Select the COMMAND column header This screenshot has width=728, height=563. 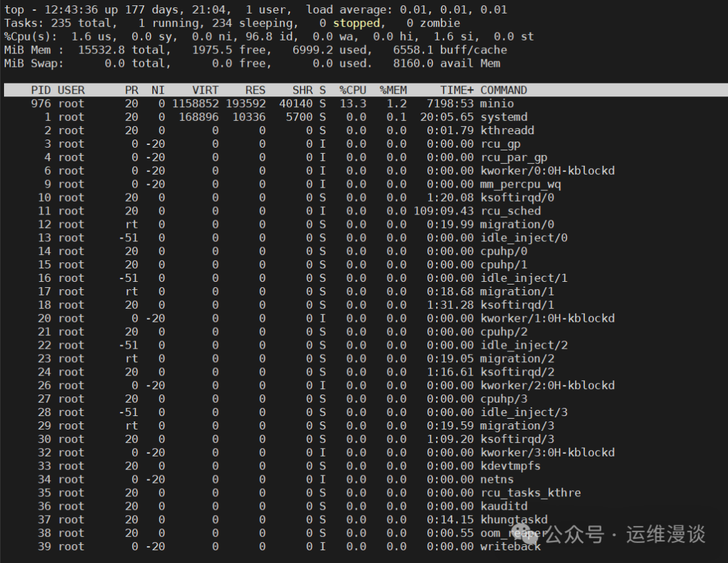[x=504, y=90]
